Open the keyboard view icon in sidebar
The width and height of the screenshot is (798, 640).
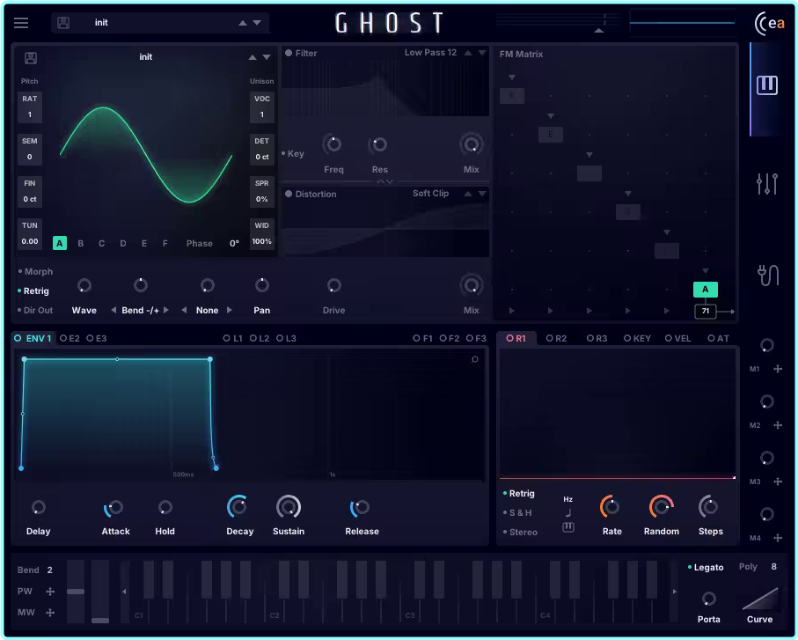tap(767, 85)
